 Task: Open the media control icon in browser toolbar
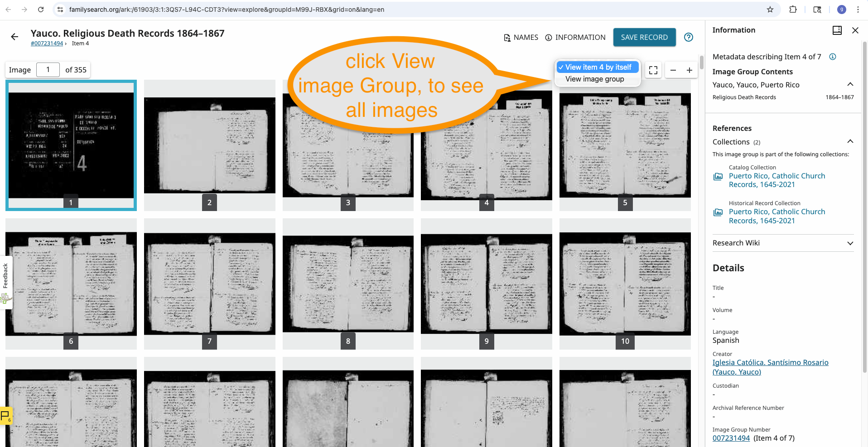817,10
